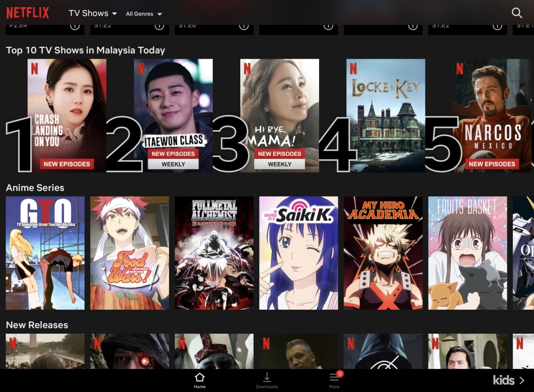Screen dimensions: 534x392
Task: Click the Netflix N ribbon on the Narcos Mexico poster
Action: click(x=459, y=69)
